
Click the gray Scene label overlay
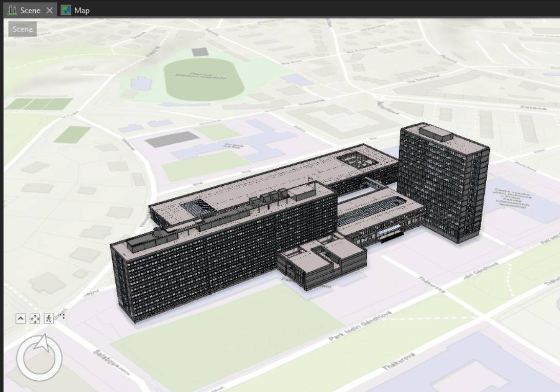click(23, 29)
